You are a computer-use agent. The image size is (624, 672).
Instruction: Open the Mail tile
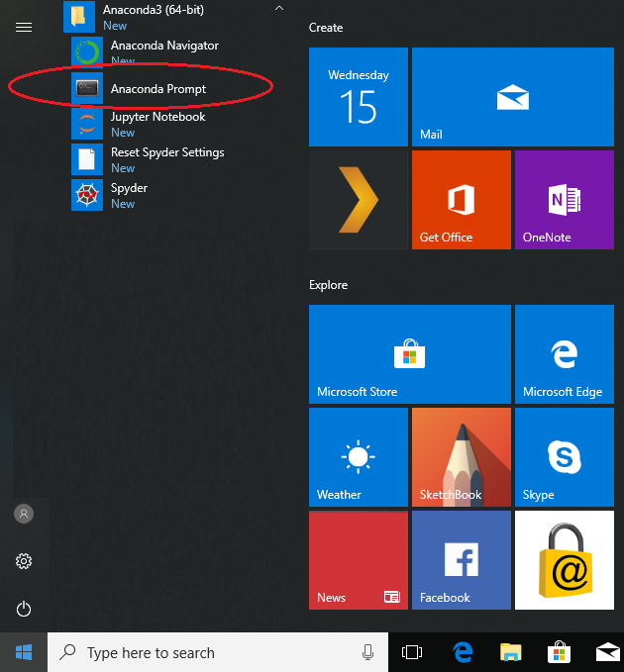point(512,97)
